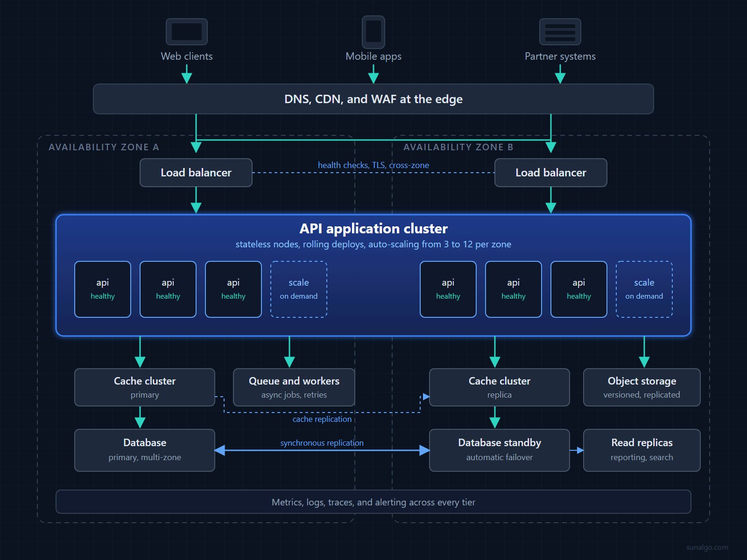Click the "synchronous replication" label
747x560 pixels.
click(322, 443)
